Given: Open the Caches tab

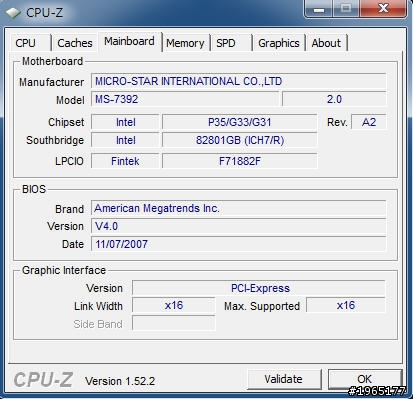Looking at the screenshot, I should tap(75, 43).
